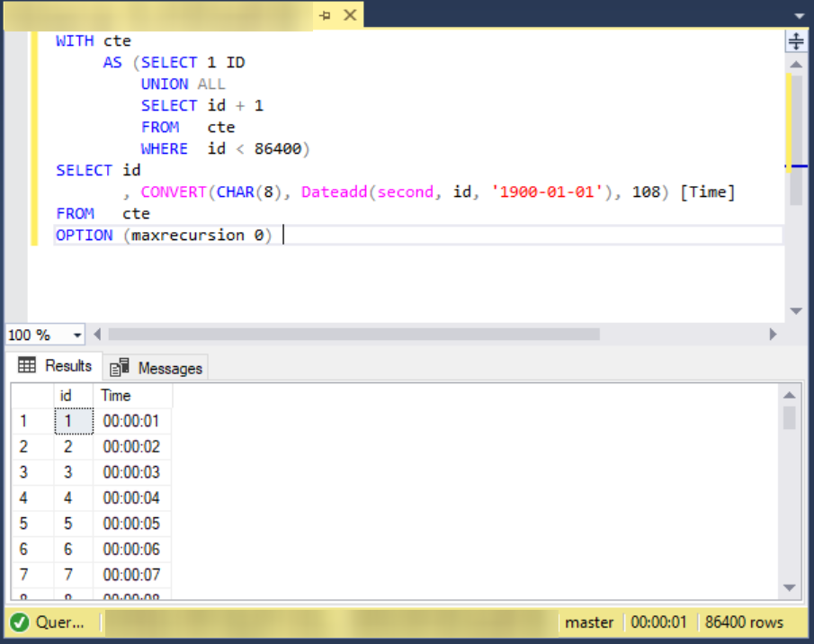Place cursor on the WITH cte line
Image resolution: width=814 pixels, height=644 pixels.
[94, 40]
